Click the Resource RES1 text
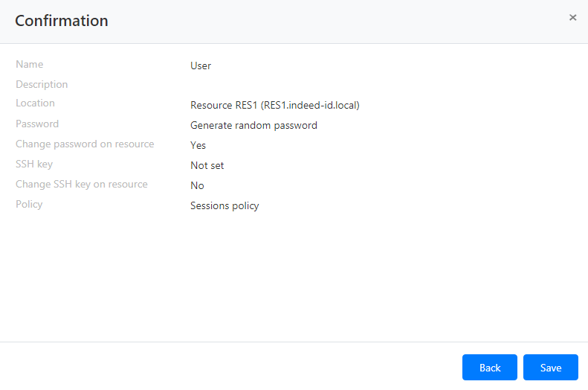The width and height of the screenshot is (588, 390). point(224,106)
